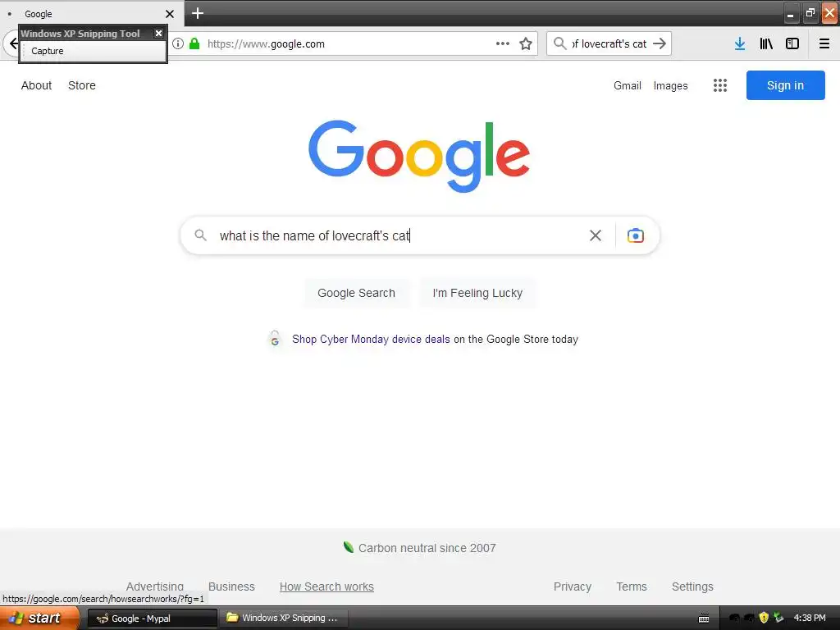The image size is (840, 630).
Task: Select the Google tab
Action: pyautogui.click(x=92, y=13)
